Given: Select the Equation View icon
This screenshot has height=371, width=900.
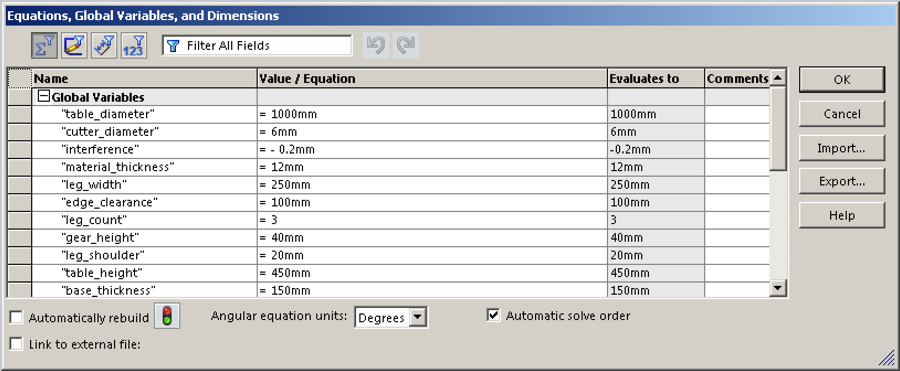Looking at the screenshot, I should click(44, 45).
